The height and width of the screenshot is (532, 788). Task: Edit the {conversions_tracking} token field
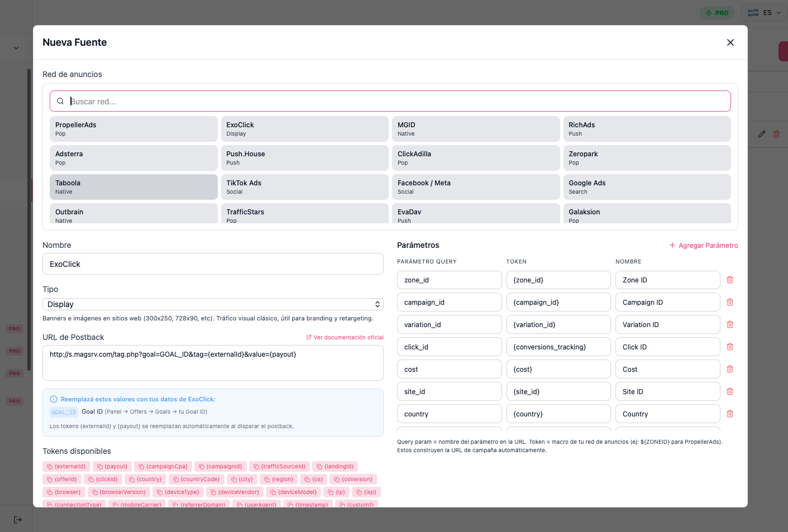point(558,347)
